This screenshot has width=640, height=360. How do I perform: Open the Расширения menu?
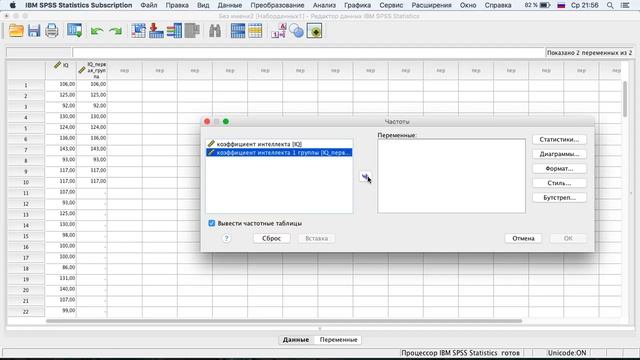click(431, 5)
